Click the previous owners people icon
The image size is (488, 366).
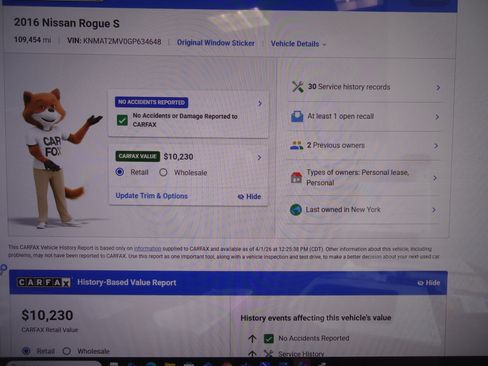pos(296,145)
